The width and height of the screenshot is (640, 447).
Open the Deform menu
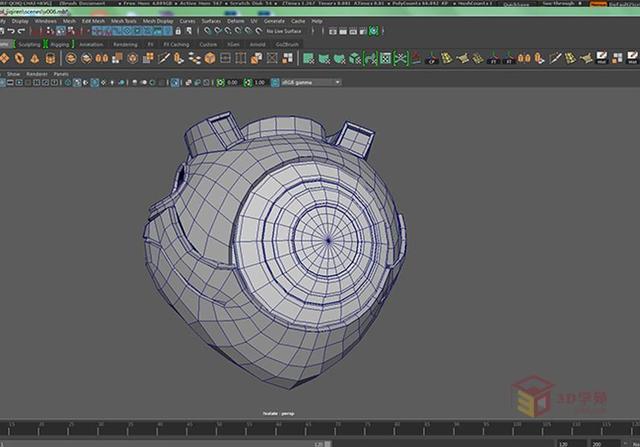point(236,21)
